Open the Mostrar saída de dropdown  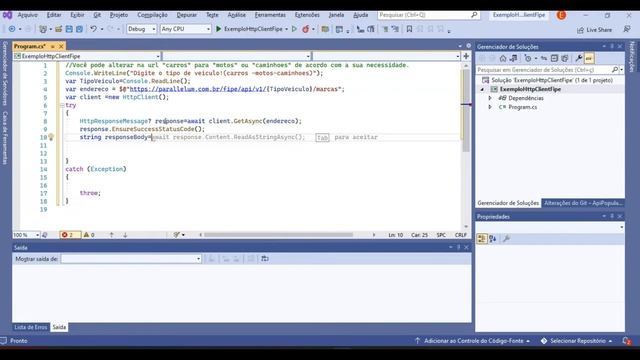131,259
